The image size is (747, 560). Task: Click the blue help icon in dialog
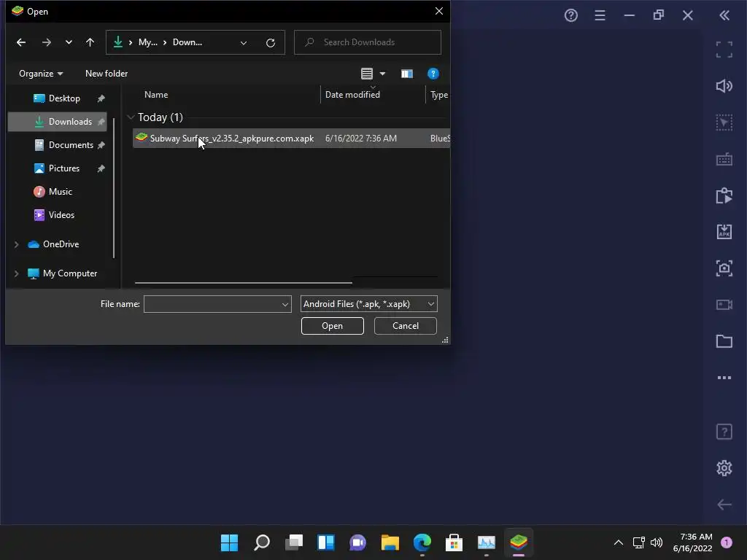(433, 74)
